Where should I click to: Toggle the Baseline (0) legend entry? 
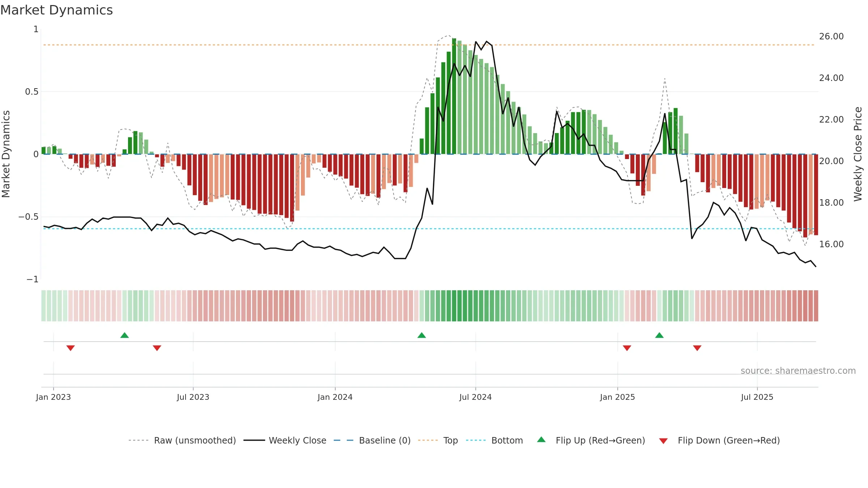click(372, 440)
